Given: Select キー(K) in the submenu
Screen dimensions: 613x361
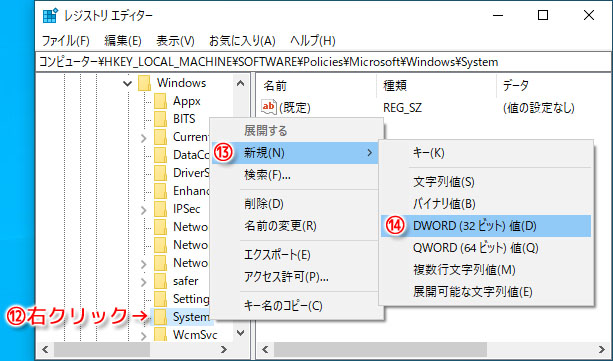Looking at the screenshot, I should coord(486,153).
